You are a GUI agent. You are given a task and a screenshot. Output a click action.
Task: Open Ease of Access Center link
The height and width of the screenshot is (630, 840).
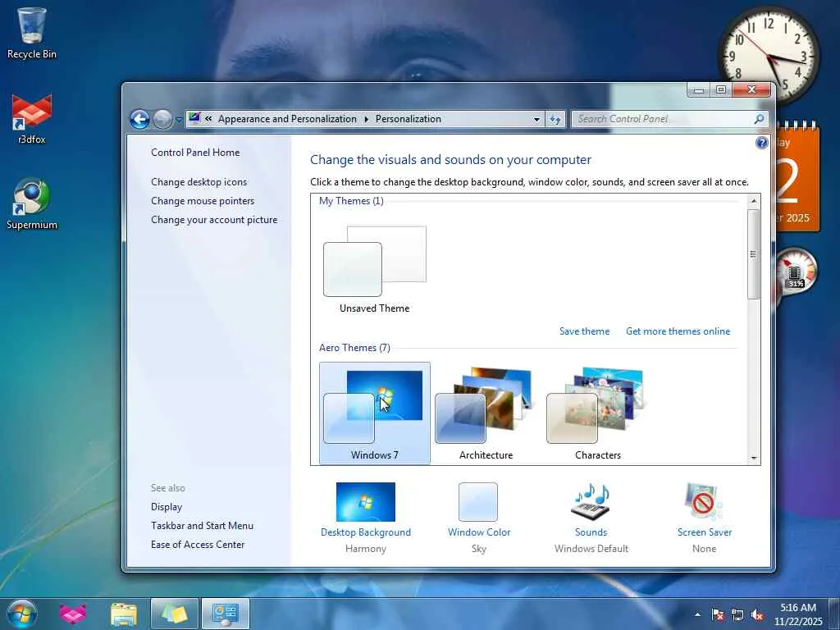tap(198, 545)
